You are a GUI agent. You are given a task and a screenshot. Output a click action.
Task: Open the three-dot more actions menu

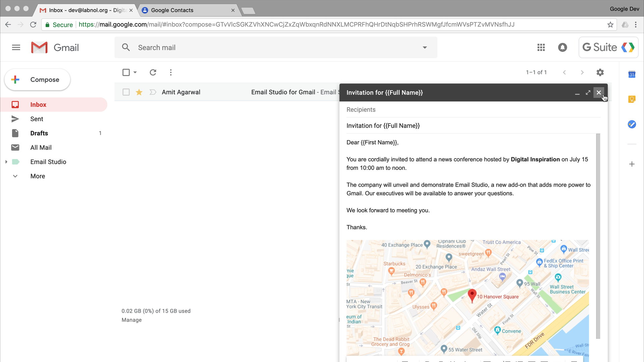[x=171, y=72]
